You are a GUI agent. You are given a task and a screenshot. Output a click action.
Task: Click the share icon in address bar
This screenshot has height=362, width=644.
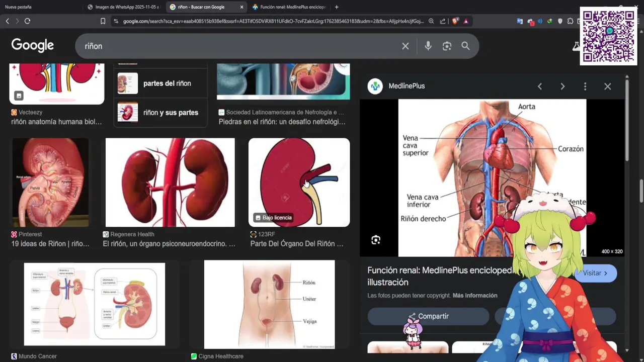pyautogui.click(x=443, y=21)
